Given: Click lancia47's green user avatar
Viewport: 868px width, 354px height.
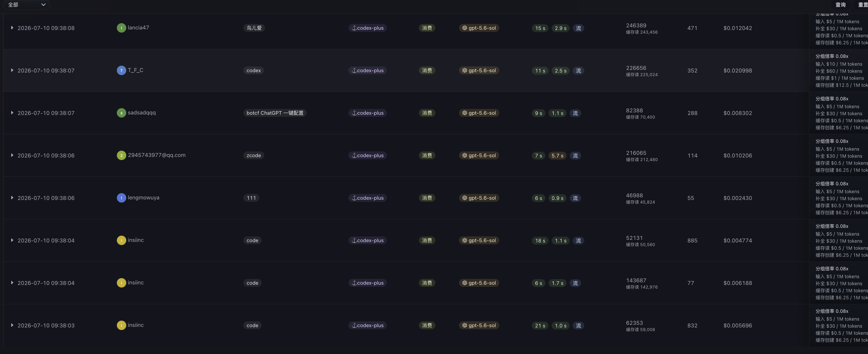Looking at the screenshot, I should (121, 28).
